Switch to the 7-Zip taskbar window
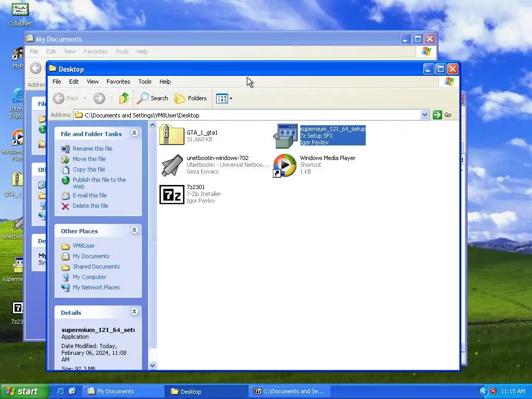 [289, 391]
